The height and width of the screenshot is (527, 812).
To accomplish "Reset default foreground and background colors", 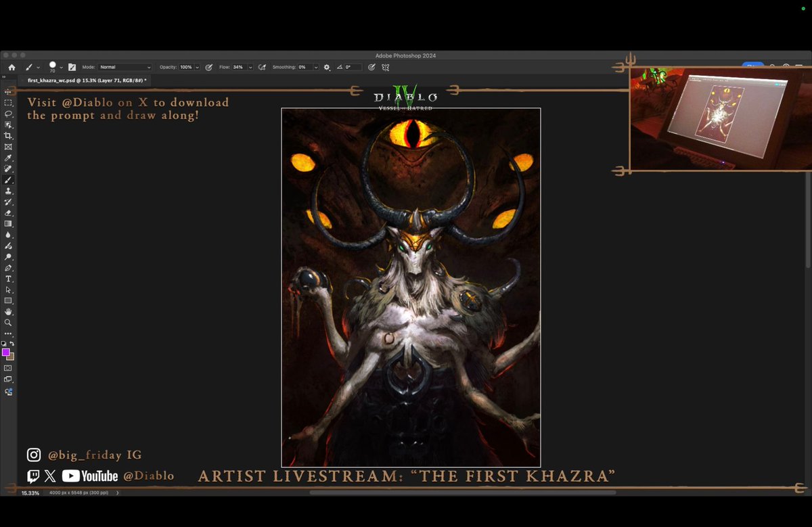I will [x=4, y=344].
